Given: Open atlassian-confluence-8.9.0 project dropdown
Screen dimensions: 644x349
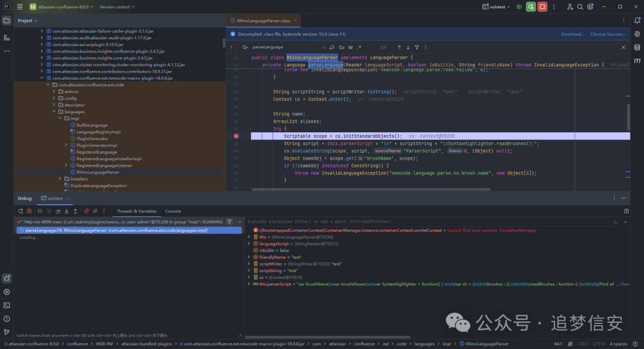Looking at the screenshot, I should click(61, 7).
